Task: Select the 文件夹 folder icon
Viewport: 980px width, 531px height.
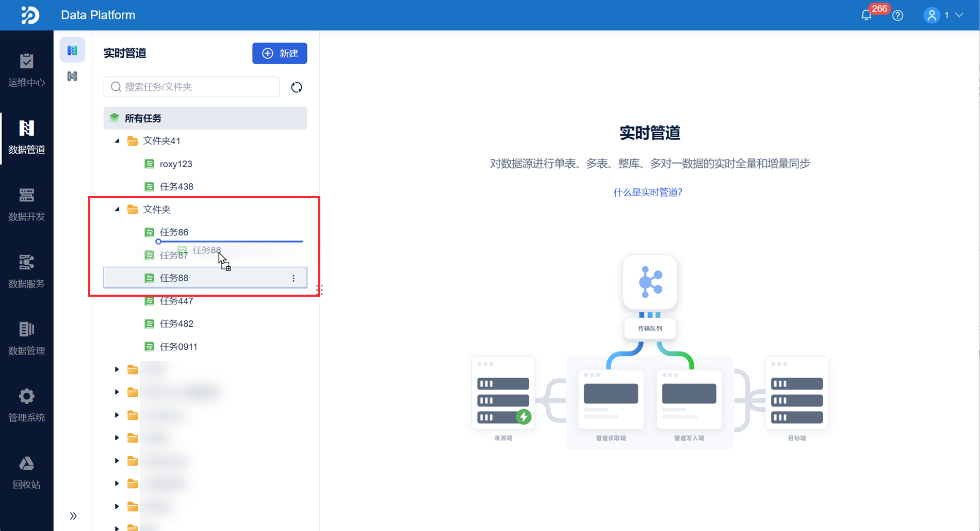Action: [133, 210]
